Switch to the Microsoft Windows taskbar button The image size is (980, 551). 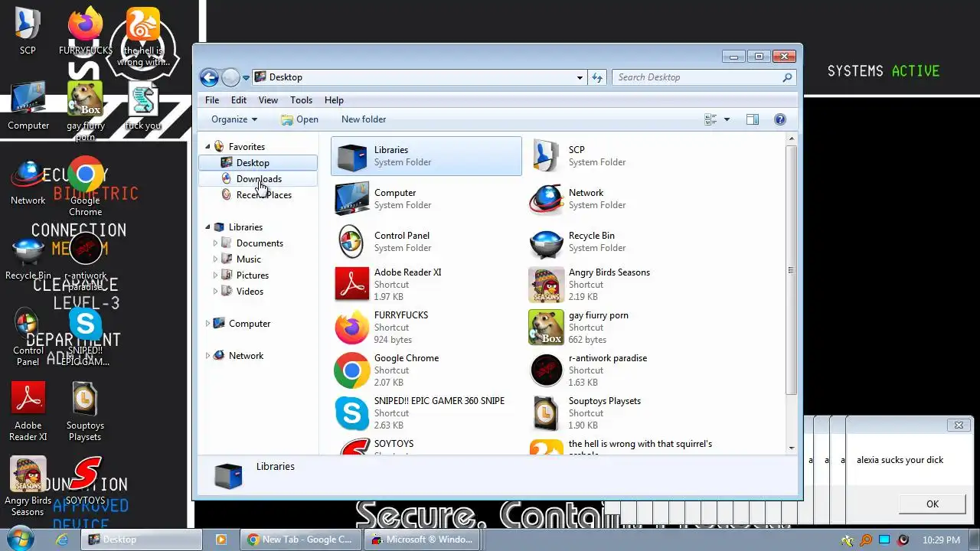point(422,540)
